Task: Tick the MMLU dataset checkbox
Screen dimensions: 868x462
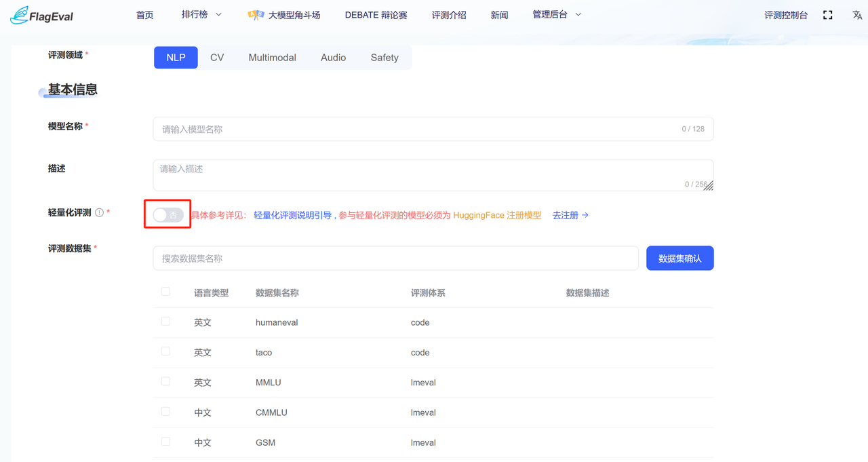Action: click(x=166, y=381)
